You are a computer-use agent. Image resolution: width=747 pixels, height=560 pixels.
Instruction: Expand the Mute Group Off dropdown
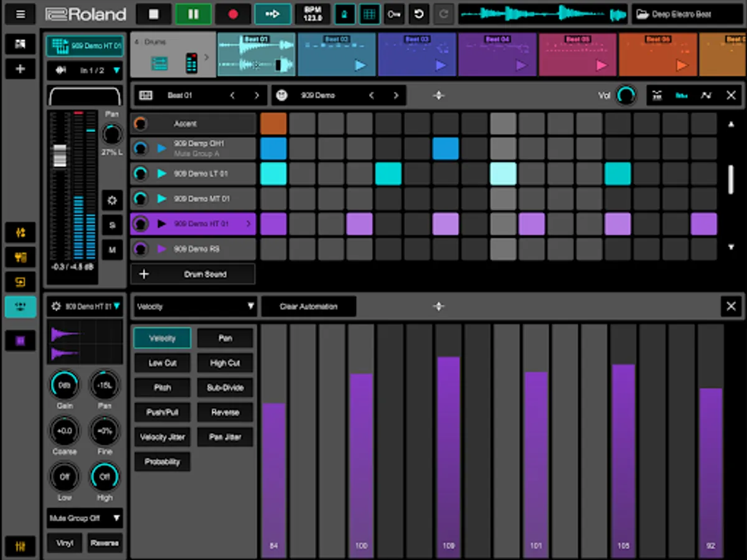point(85,518)
